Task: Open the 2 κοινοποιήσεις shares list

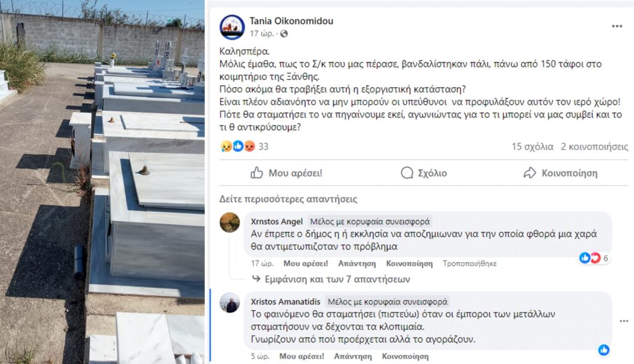Action: [x=594, y=147]
